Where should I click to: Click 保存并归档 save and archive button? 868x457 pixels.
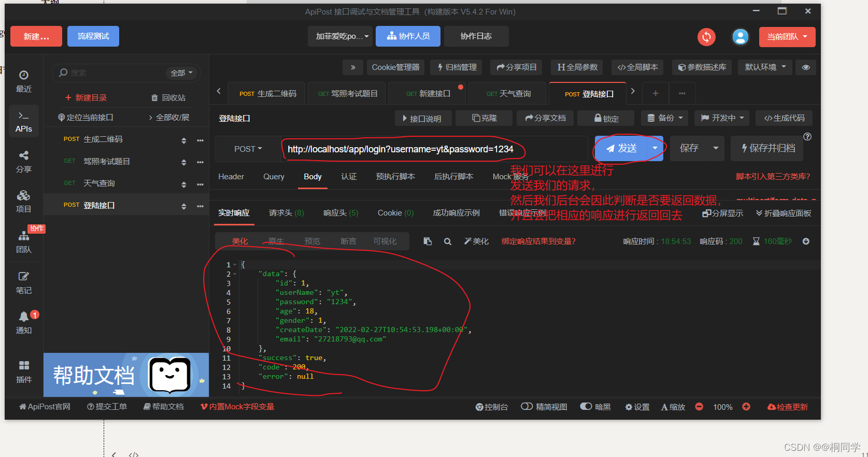[767, 148]
